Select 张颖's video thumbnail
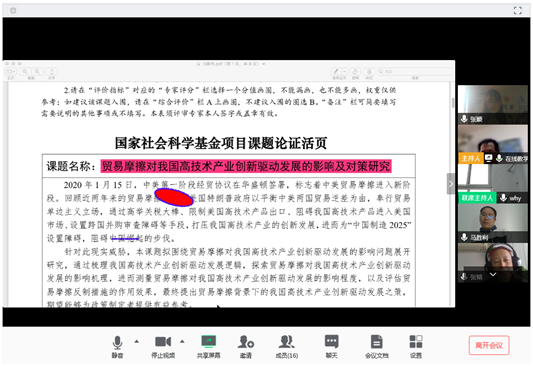The height and width of the screenshot is (366, 533). [x=493, y=104]
